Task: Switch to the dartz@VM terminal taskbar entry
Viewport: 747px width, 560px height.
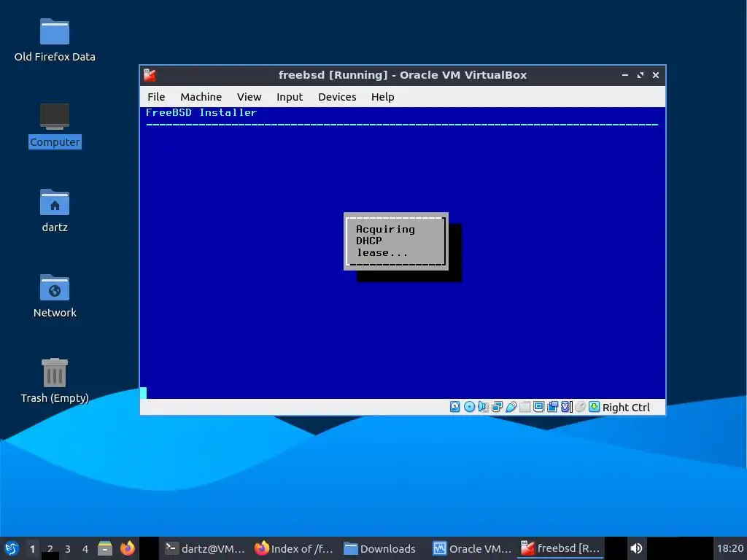Action: coord(205,548)
